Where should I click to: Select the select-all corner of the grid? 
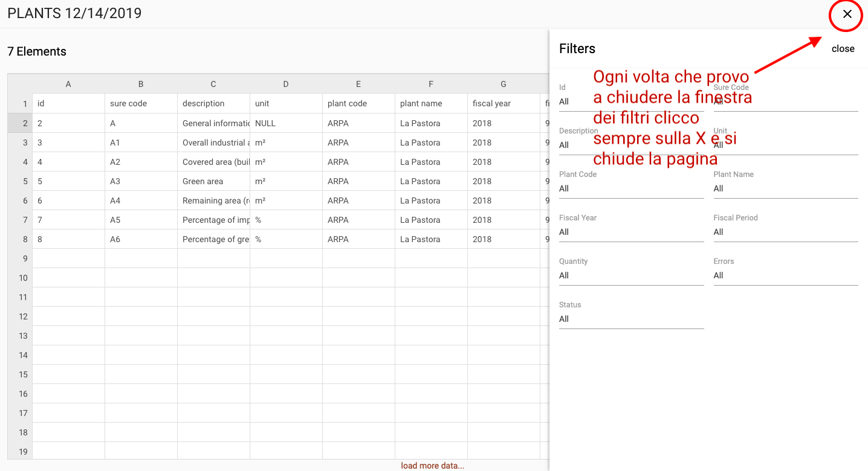coord(20,84)
